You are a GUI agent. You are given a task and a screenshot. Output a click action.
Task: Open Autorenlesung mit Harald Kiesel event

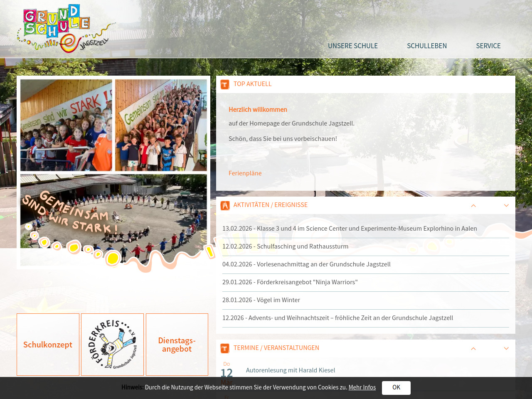coord(290,370)
